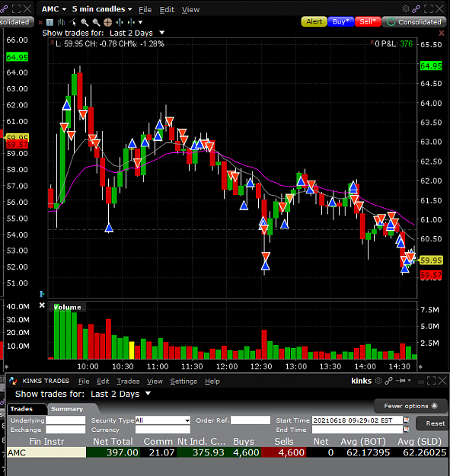Click the second magnifier zoom icon
This screenshot has width=450, height=476.
click(96, 22)
